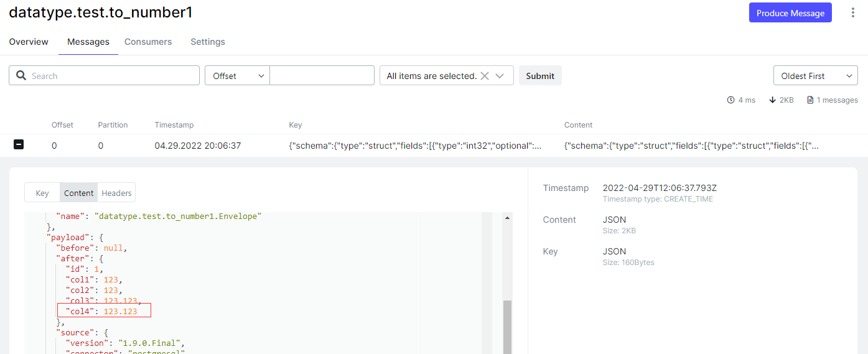Open the Oldest First sort dropdown
The width and height of the screenshot is (868, 354).
(816, 75)
